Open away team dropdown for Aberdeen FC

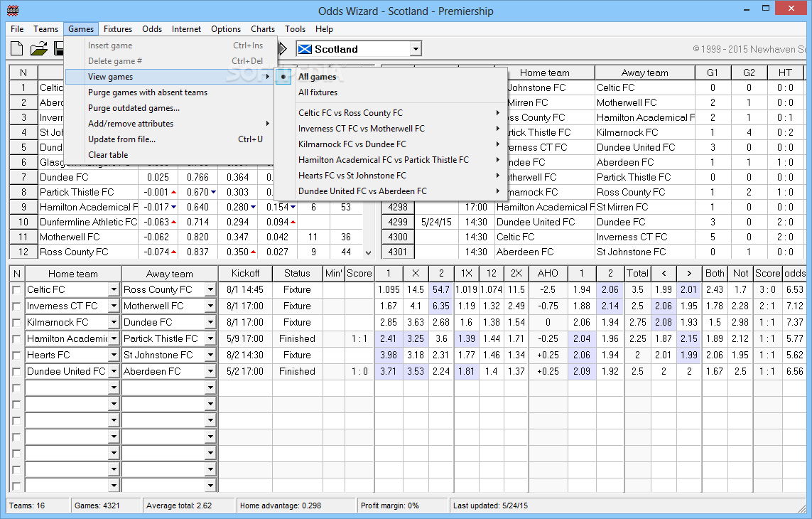pos(210,372)
